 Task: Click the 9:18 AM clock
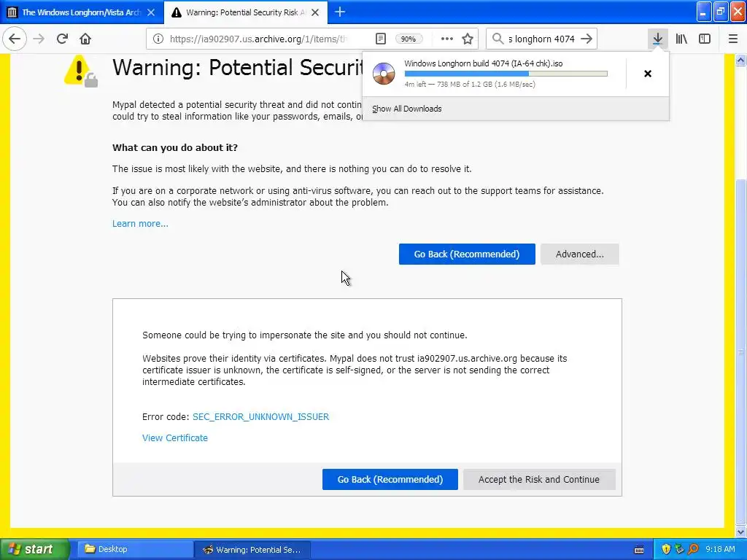(720, 549)
